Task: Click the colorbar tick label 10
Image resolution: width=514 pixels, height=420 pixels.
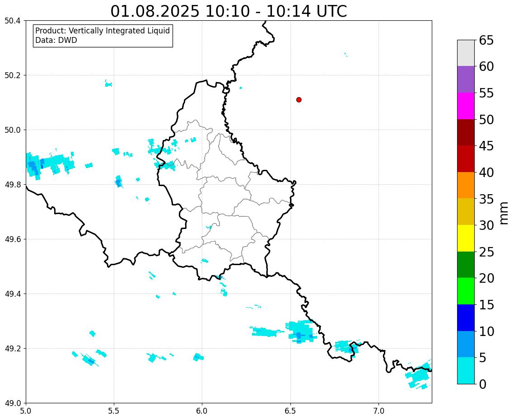Action: [x=486, y=331]
